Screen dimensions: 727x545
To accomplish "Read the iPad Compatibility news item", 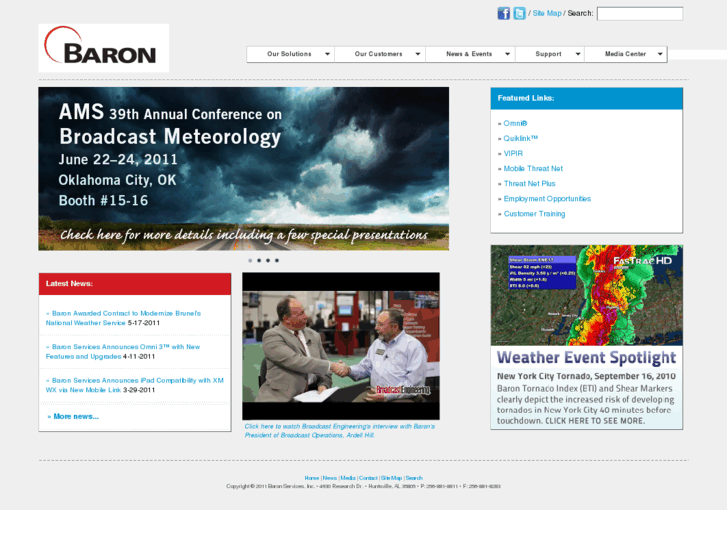I will [x=134, y=385].
